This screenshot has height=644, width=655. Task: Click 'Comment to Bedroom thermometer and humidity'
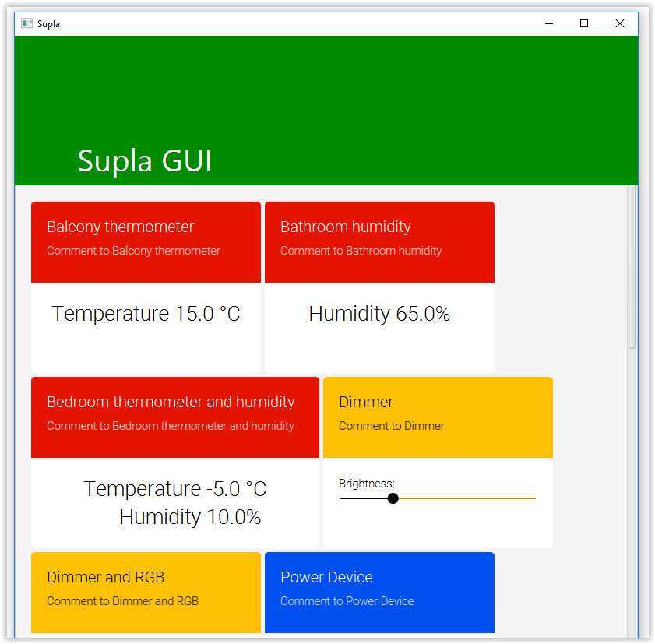[171, 426]
